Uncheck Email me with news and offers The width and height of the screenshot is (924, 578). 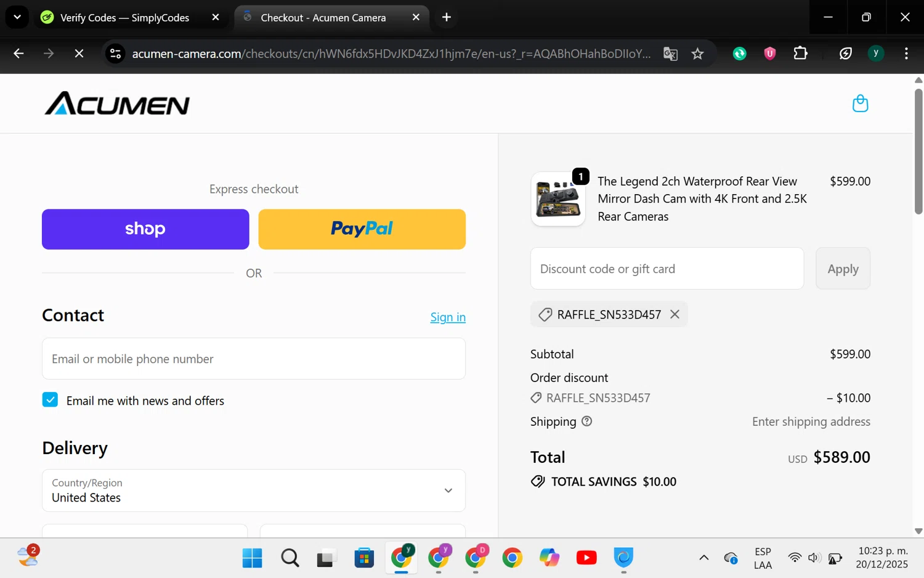point(50,400)
